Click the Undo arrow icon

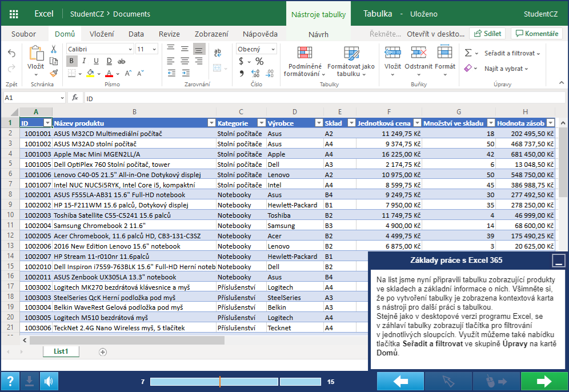pos(11,53)
